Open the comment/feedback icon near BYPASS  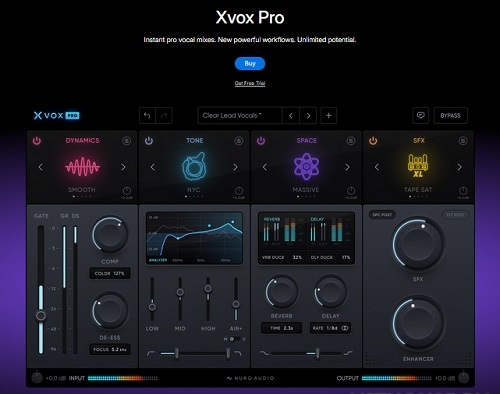pos(421,116)
